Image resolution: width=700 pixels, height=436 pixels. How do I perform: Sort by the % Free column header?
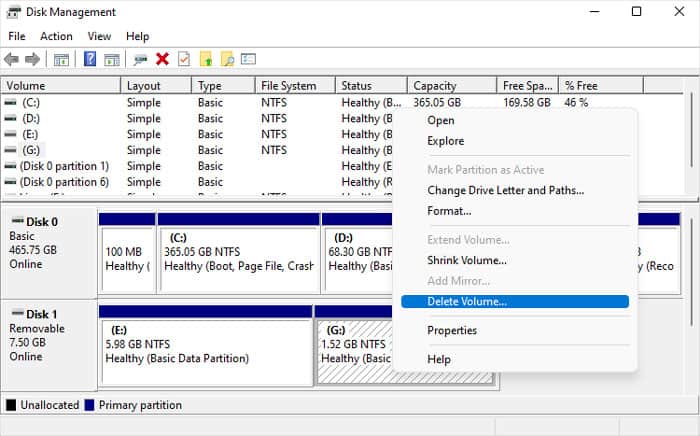(601, 86)
